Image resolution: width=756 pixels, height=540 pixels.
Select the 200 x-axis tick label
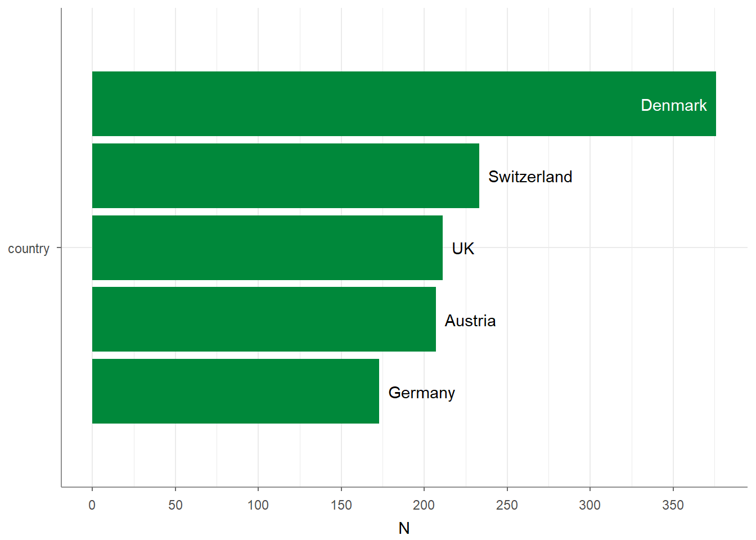click(x=424, y=505)
